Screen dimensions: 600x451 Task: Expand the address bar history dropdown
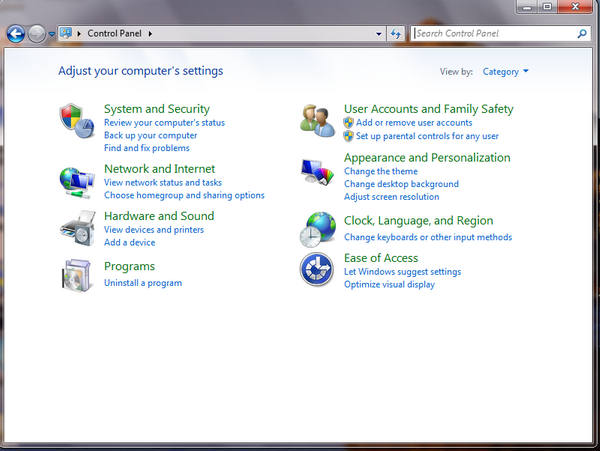coord(379,34)
